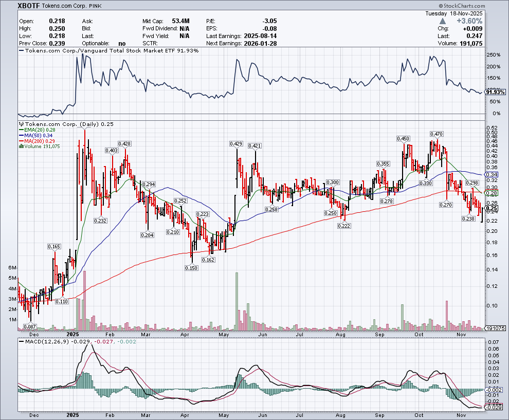This screenshot has width=509, height=420.
Task: Click the Vanguard ETF ratio line marker in top panel
Action: (x=21, y=51)
